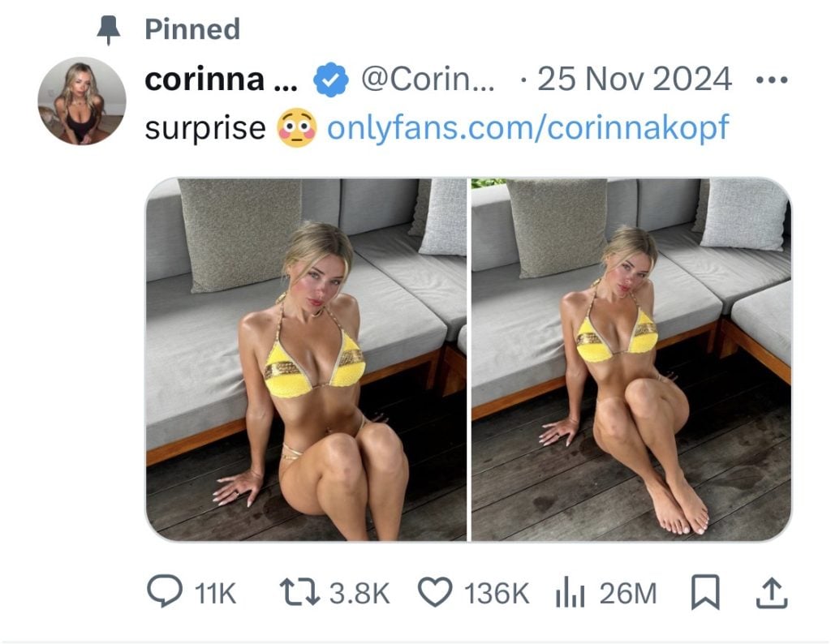Screen dimensions: 831x644
Task: Click the repost arrows icon
Action: (x=296, y=594)
